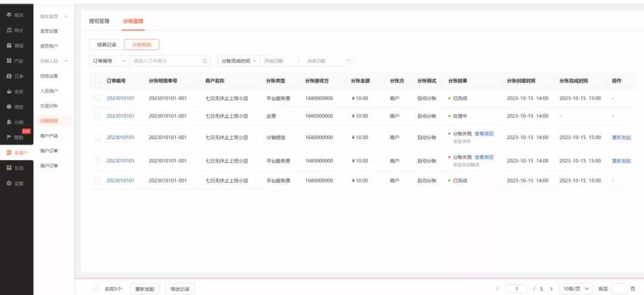Image resolution: width=644 pixels, height=295 pixels.
Task: Open 查看原因 link in 资金自动解冻 row
Action: (484, 157)
